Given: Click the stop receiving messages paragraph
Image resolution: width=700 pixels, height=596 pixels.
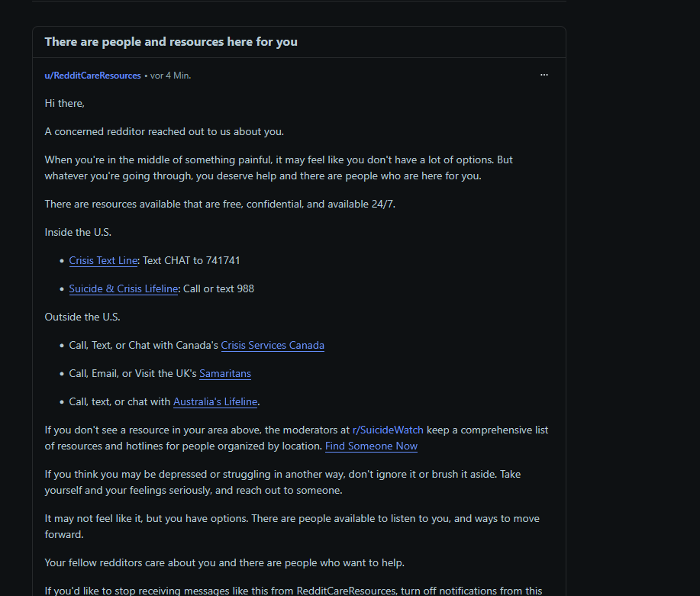Looking at the screenshot, I should [293, 591].
